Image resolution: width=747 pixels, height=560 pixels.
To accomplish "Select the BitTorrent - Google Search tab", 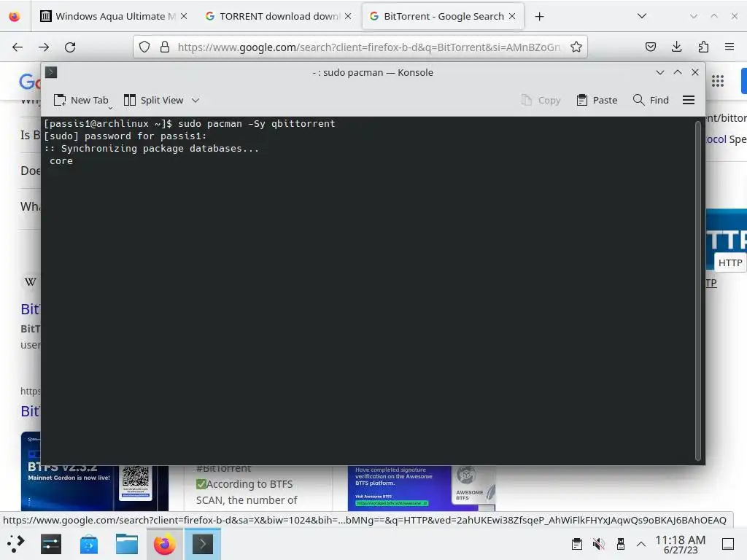I will tap(442, 16).
